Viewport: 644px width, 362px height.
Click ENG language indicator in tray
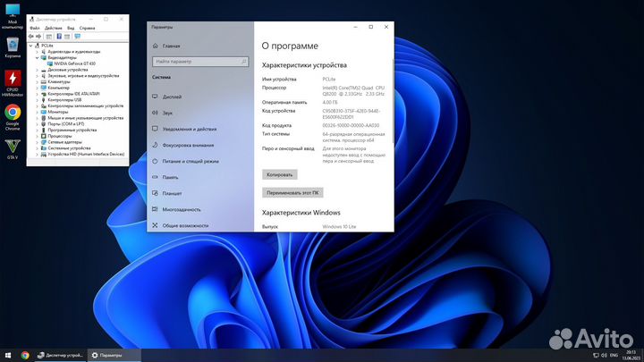tap(614, 356)
